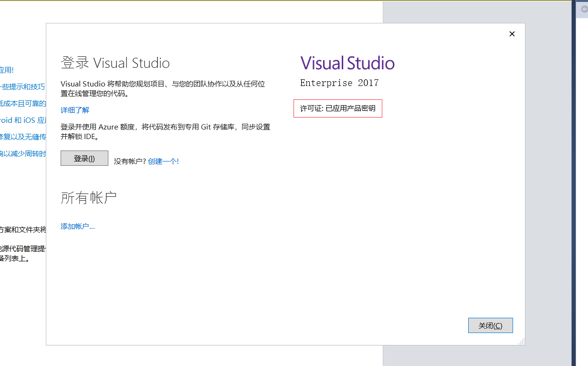Viewport: 588px width, 366px height.
Task: Click the 应用! link at top left
Action: click(6, 70)
